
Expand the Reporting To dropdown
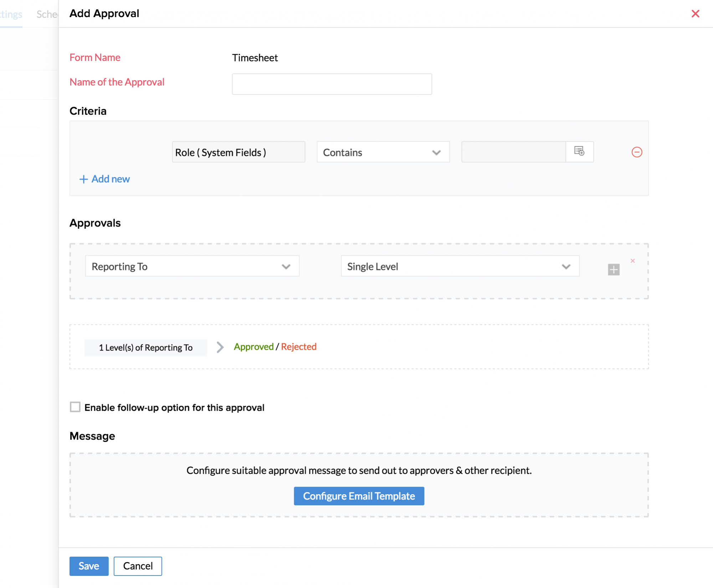tap(192, 266)
